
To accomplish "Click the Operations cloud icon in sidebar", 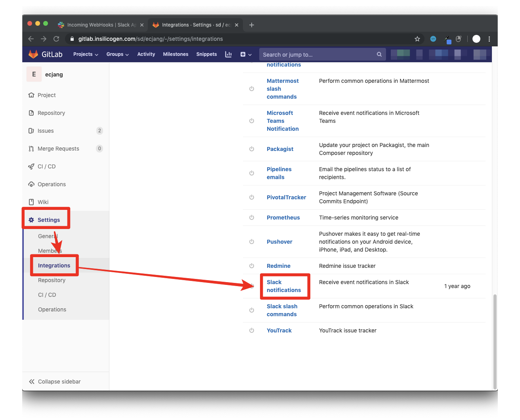I will (x=31, y=184).
